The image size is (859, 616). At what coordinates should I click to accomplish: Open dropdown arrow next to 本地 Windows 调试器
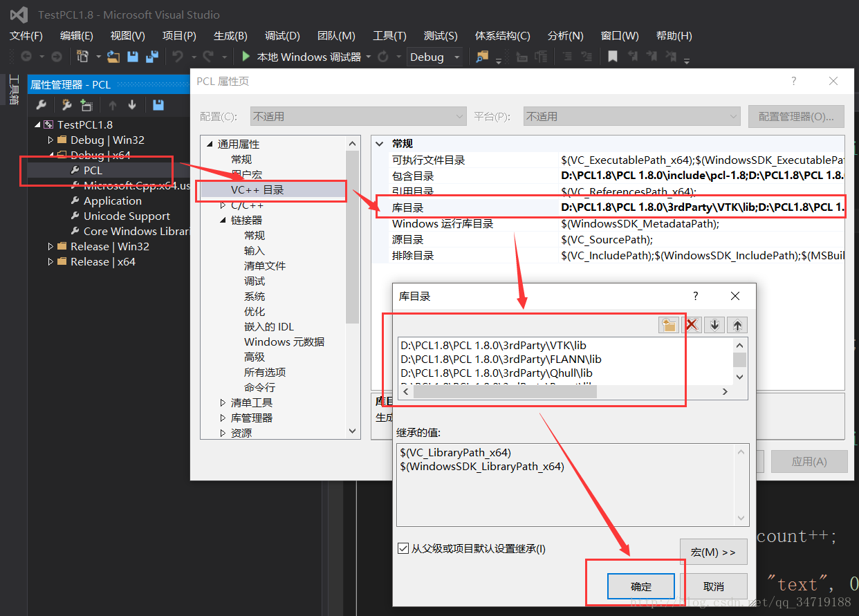[369, 57]
